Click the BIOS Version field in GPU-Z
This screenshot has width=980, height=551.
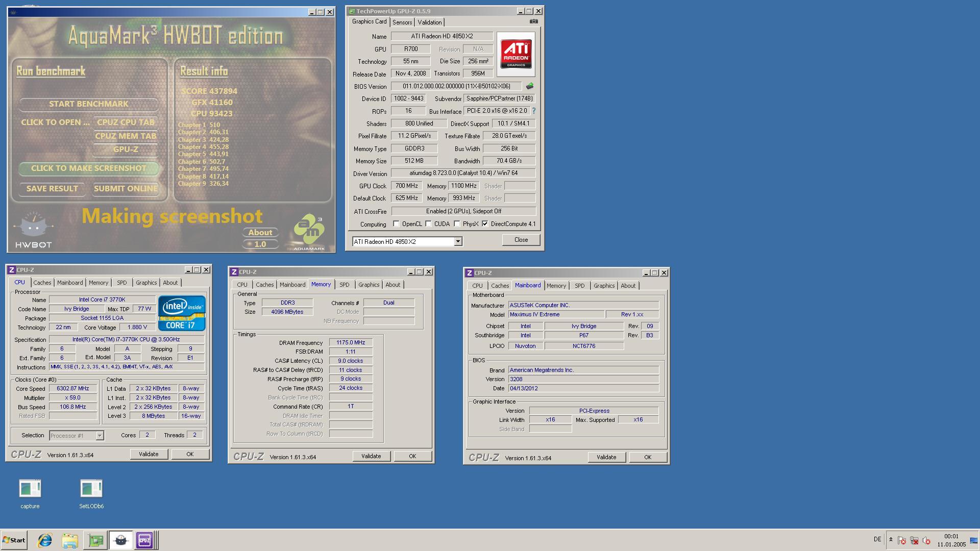click(456, 86)
